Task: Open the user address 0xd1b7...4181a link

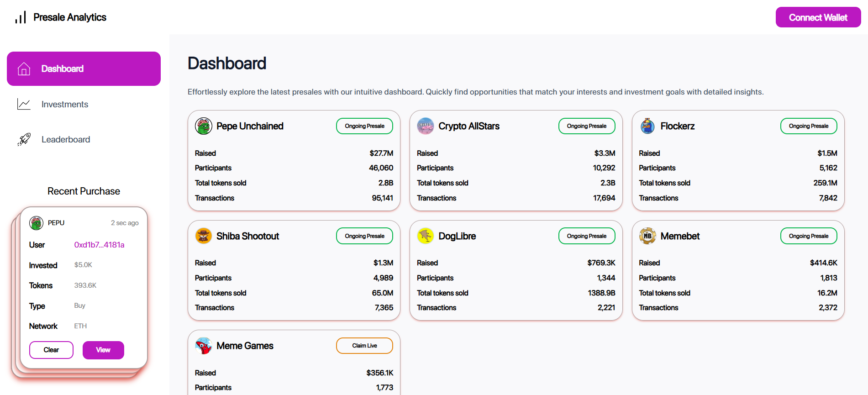Action: coord(99,245)
